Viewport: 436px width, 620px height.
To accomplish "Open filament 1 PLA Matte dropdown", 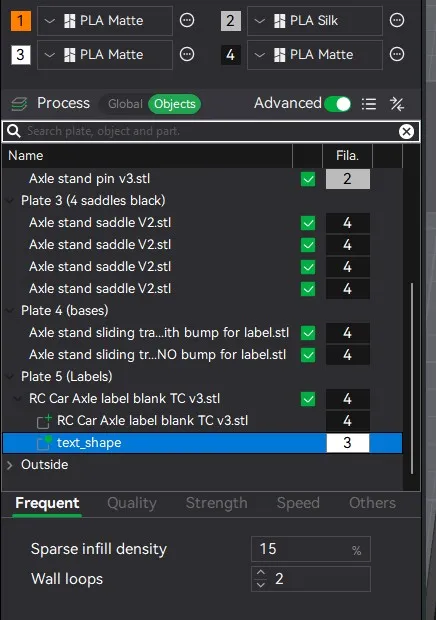I will click(x=105, y=21).
